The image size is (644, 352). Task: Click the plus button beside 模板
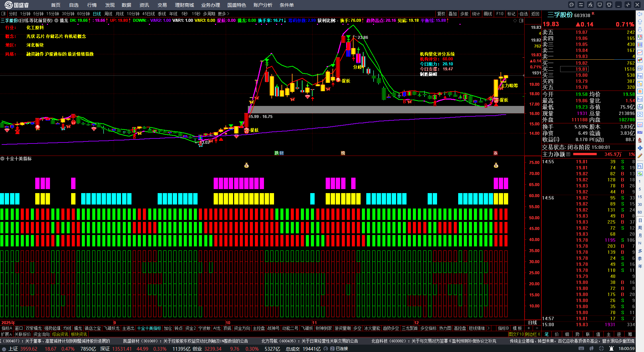529,328
